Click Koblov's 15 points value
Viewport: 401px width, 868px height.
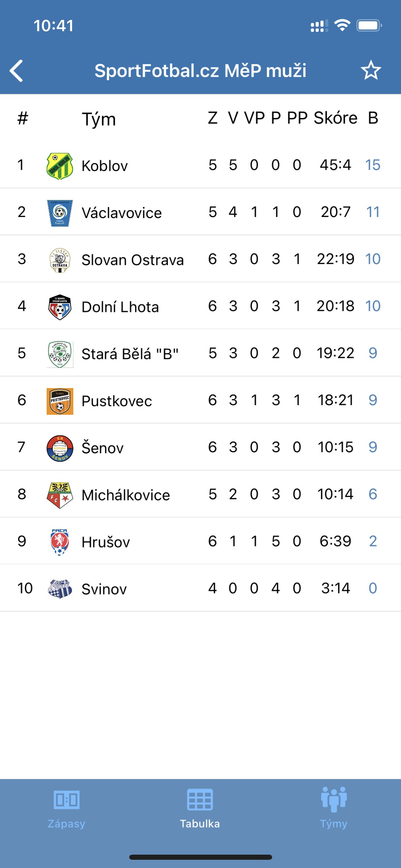(x=373, y=165)
